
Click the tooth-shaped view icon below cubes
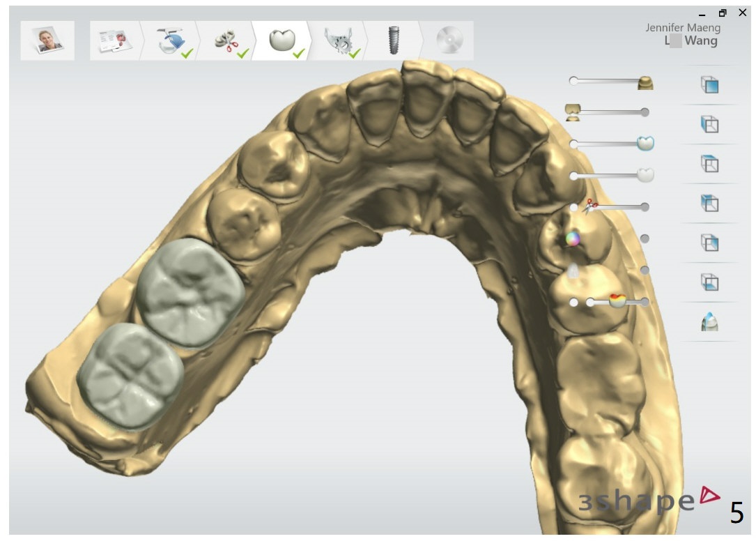pyautogui.click(x=709, y=322)
